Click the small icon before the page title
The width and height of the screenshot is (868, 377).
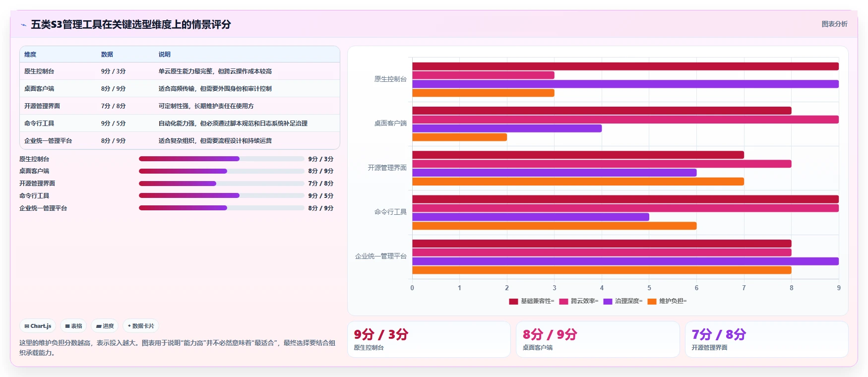pos(23,25)
